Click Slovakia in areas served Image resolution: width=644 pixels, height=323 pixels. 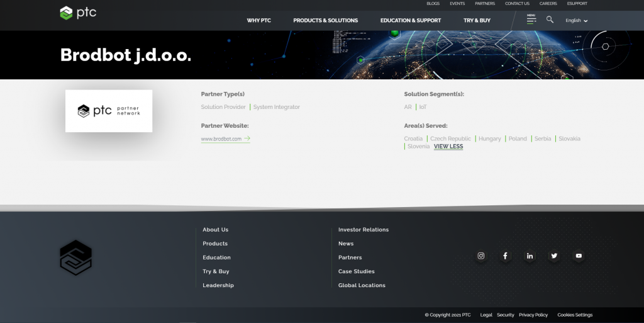coord(569,139)
